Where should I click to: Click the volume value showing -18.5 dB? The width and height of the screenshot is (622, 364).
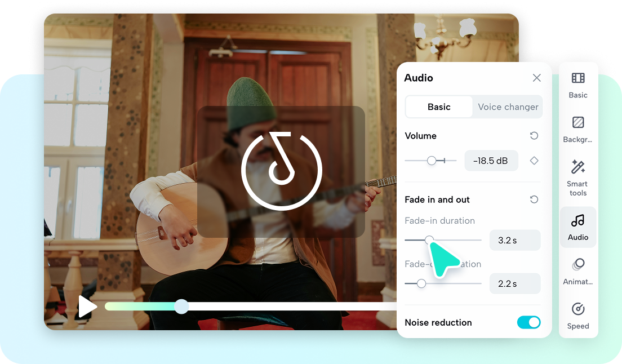pyautogui.click(x=491, y=161)
